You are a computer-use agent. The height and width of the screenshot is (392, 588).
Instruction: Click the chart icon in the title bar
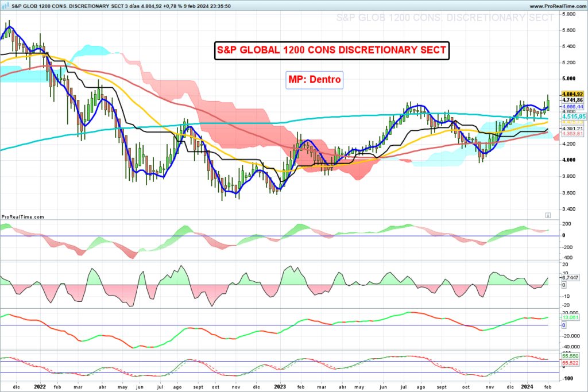click(x=6, y=6)
